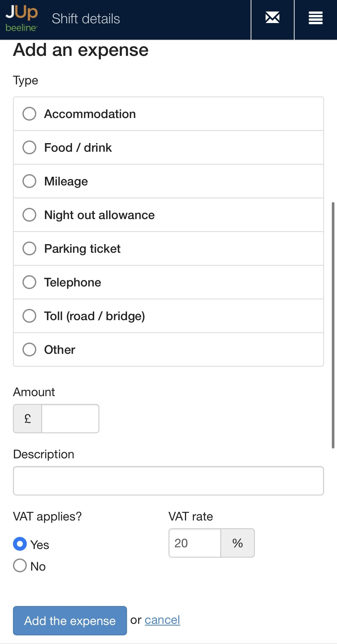
Task: Click the page scrollbar handle
Action: point(333,325)
